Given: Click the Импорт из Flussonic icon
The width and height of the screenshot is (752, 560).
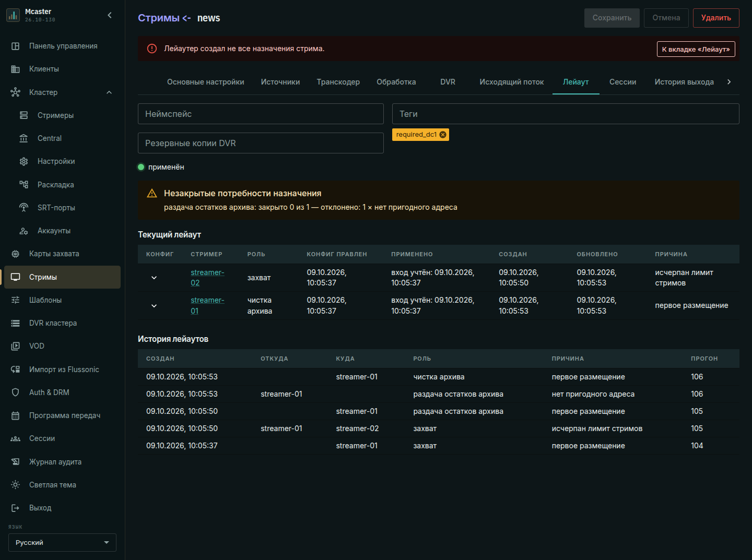Looking at the screenshot, I should (16, 370).
